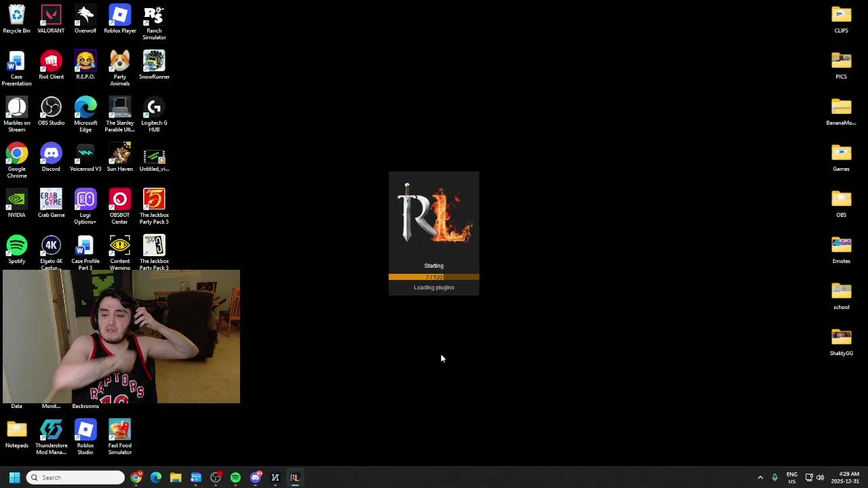
Task: Select the Party Animals desktop shortcut
Action: pos(119,68)
